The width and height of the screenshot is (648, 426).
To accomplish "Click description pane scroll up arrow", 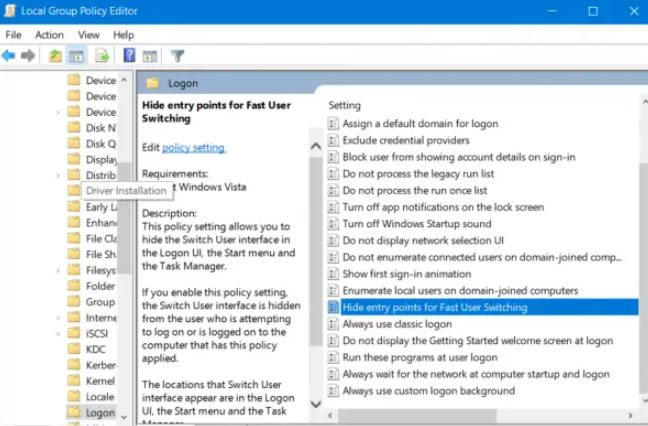I will tap(316, 146).
